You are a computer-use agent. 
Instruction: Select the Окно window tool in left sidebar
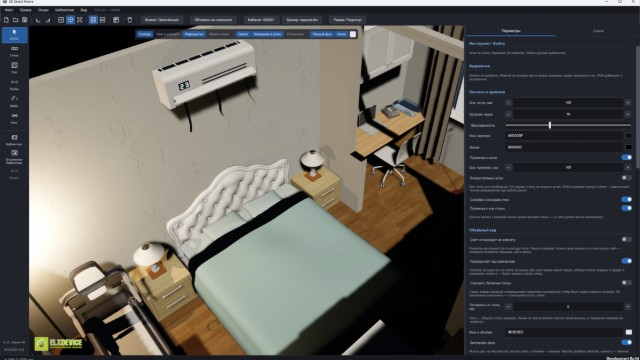click(x=14, y=118)
